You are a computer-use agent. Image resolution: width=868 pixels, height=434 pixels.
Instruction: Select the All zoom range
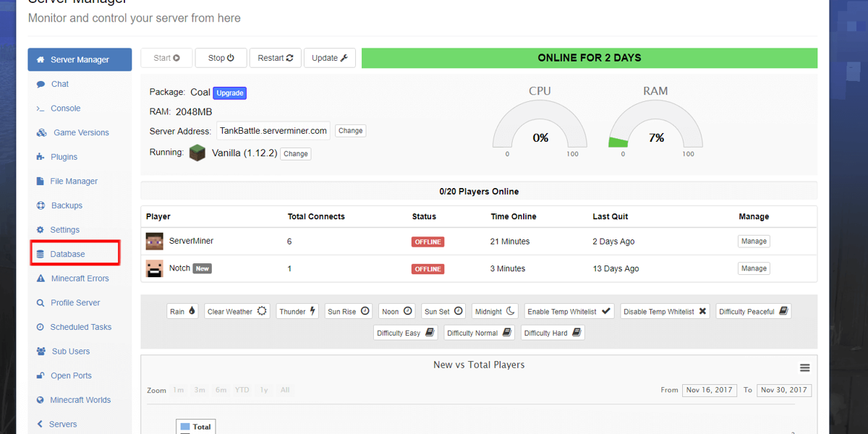(285, 390)
